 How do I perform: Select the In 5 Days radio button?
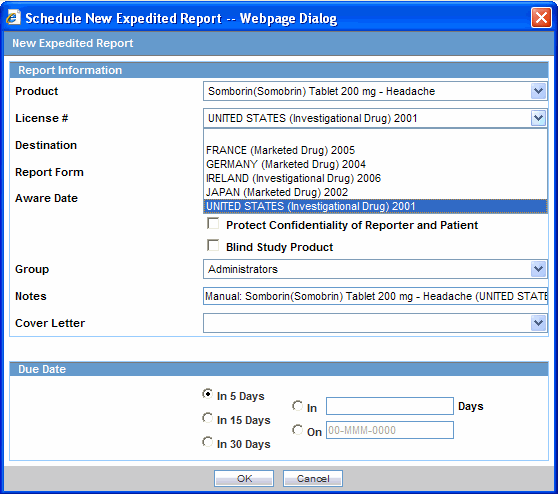pos(207,394)
